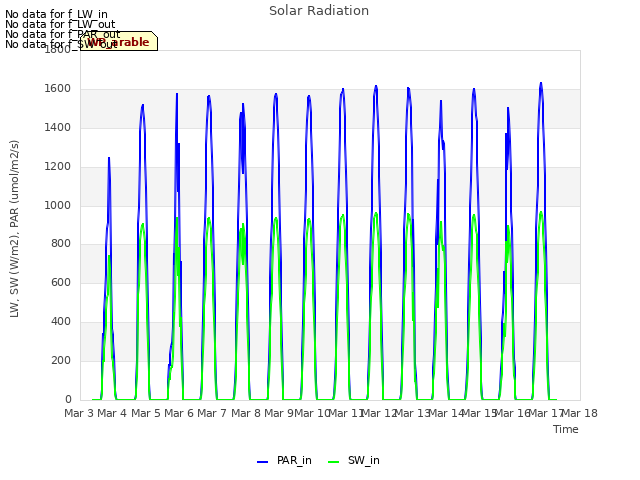Toggle the SW_in legend entry
This screenshot has height=480, width=640.
coord(354,461)
